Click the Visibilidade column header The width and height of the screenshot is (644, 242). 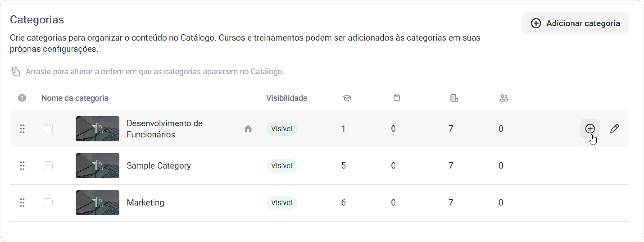pos(286,98)
